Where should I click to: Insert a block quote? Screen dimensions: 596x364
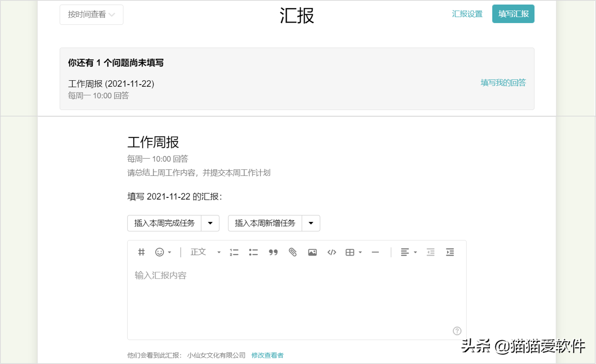274,252
